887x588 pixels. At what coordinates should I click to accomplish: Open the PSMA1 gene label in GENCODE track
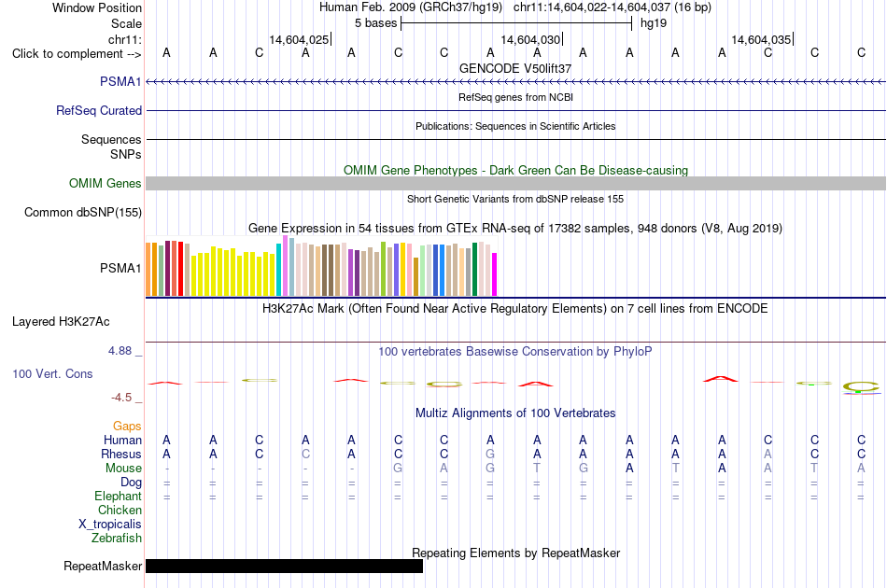120,81
